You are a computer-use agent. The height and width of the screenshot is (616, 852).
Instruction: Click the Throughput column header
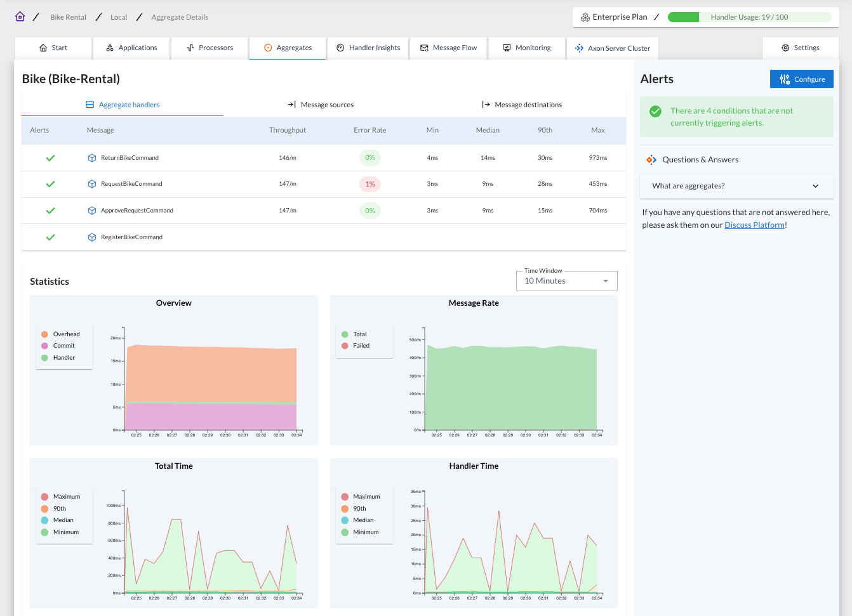(288, 130)
